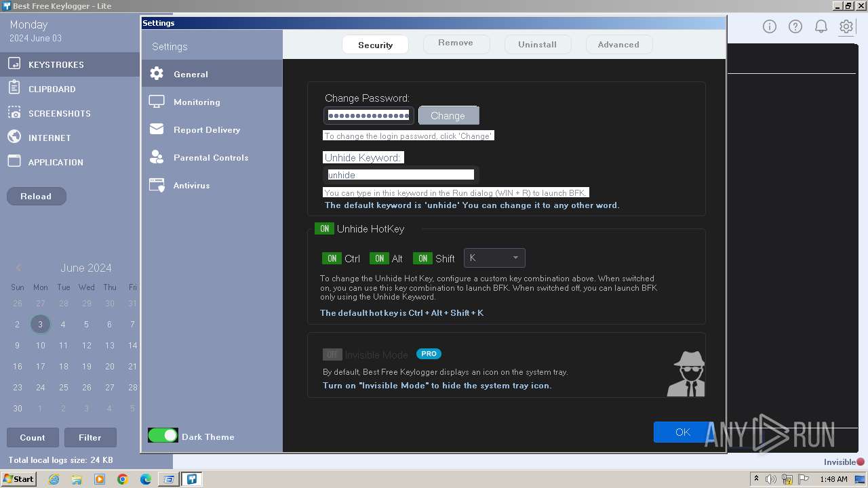
Task: Open the info icon in top bar
Action: point(769,26)
